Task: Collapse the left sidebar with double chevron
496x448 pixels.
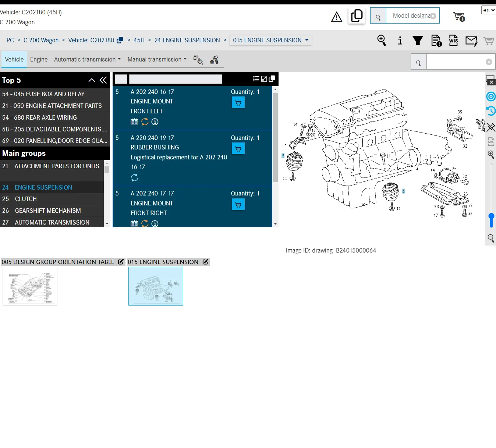Action: 103,80
